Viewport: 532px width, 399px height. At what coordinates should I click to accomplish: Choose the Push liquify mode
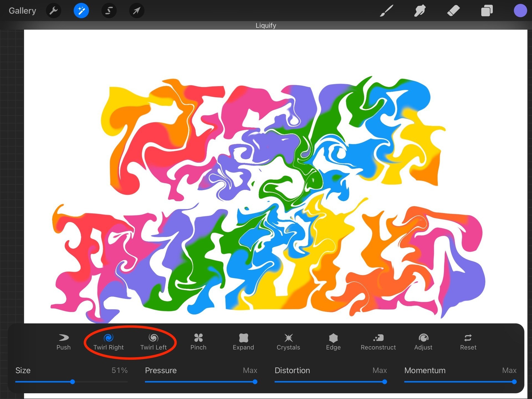[63, 342]
